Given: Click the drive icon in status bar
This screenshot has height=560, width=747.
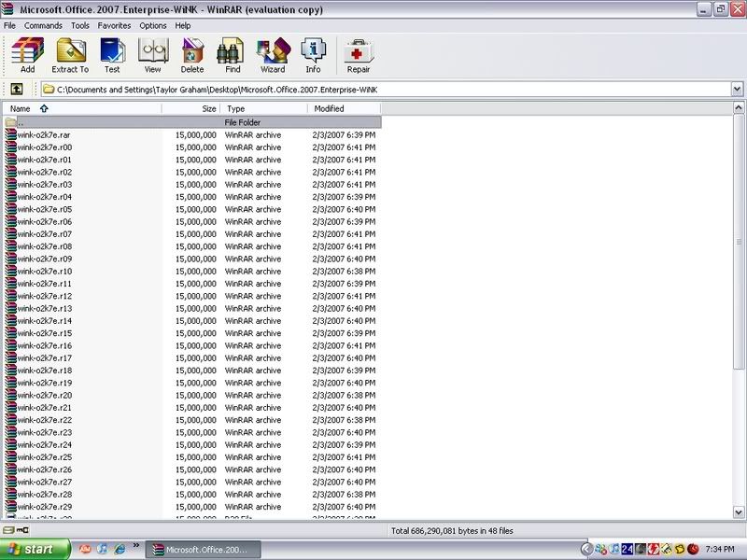Looking at the screenshot, I should pyautogui.click(x=8, y=530).
